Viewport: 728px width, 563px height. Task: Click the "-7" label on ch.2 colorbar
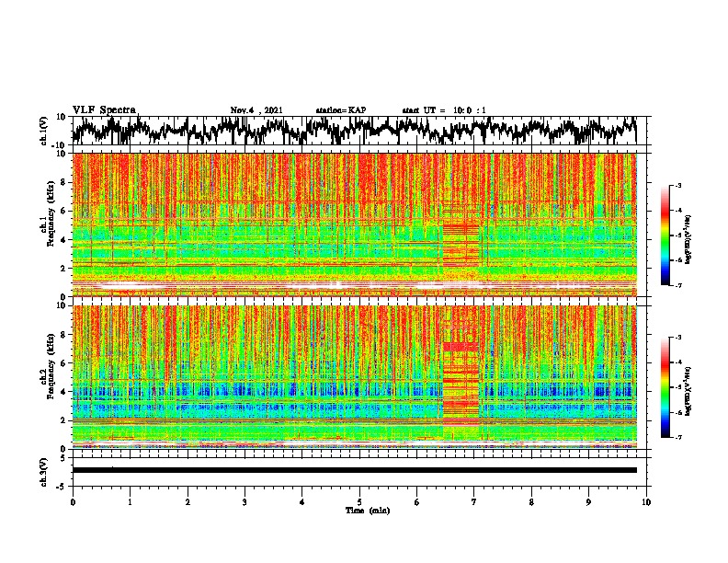point(677,438)
